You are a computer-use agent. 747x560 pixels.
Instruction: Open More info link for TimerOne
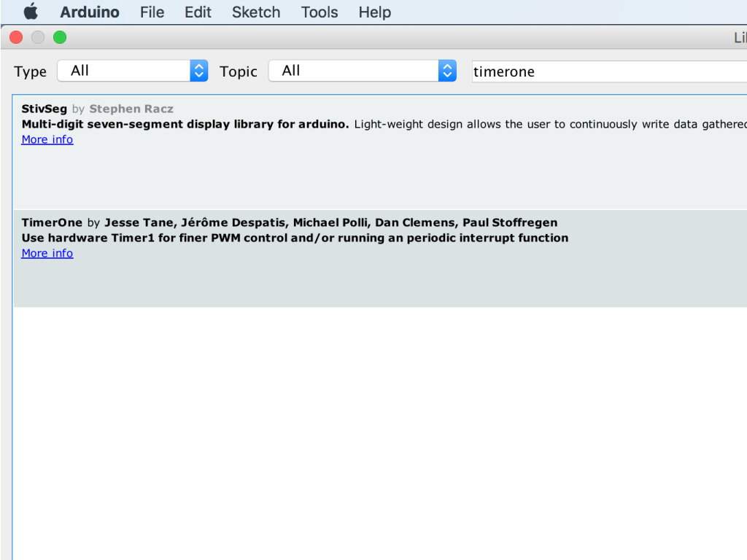point(47,253)
